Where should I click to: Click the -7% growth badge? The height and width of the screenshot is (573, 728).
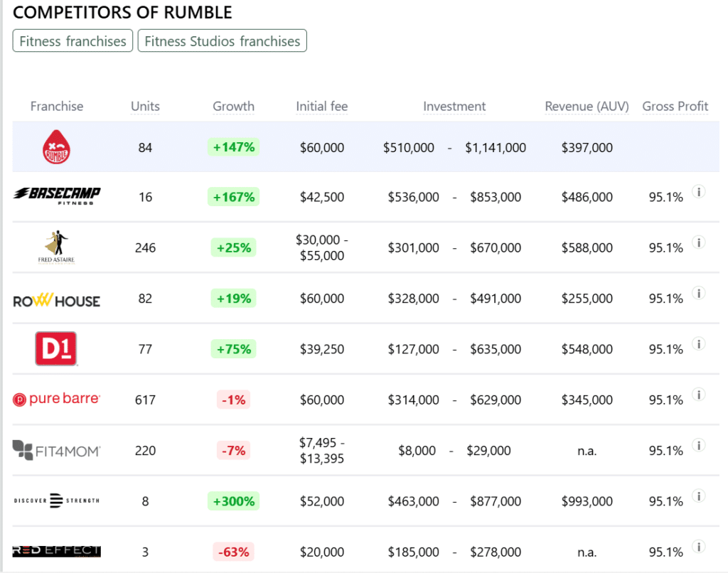pyautogui.click(x=233, y=451)
